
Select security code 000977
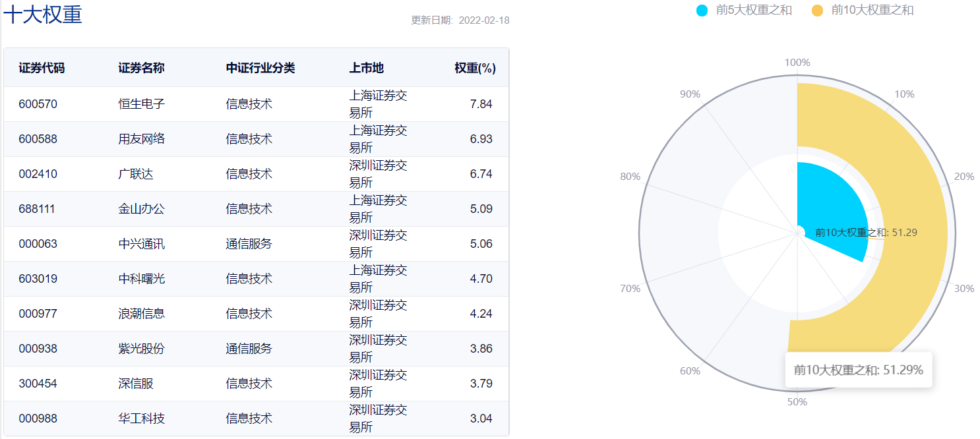coord(38,314)
